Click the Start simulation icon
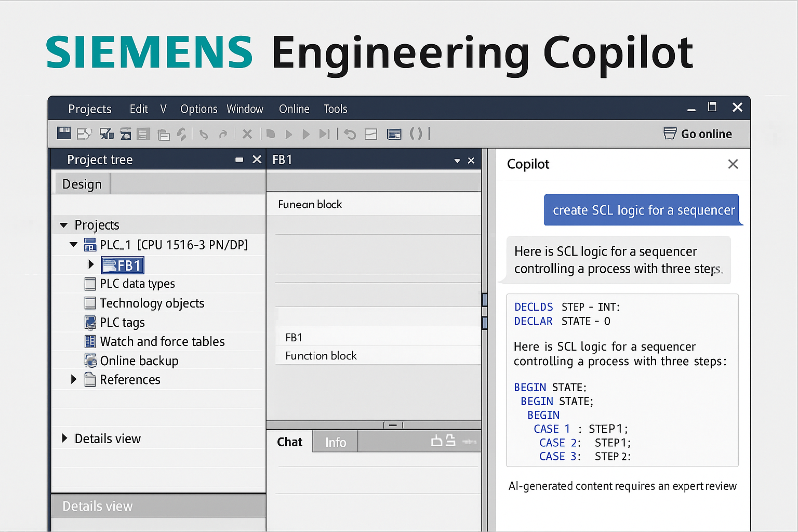Image resolution: width=798 pixels, height=532 pixels. point(289,134)
